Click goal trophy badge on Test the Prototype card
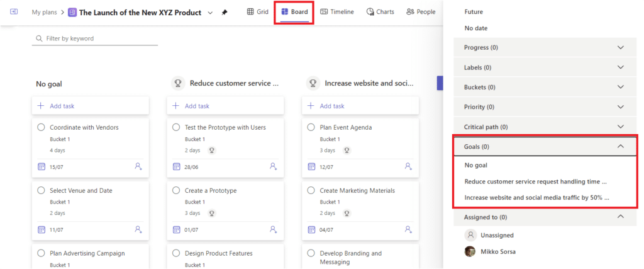The height and width of the screenshot is (269, 644). (x=212, y=150)
